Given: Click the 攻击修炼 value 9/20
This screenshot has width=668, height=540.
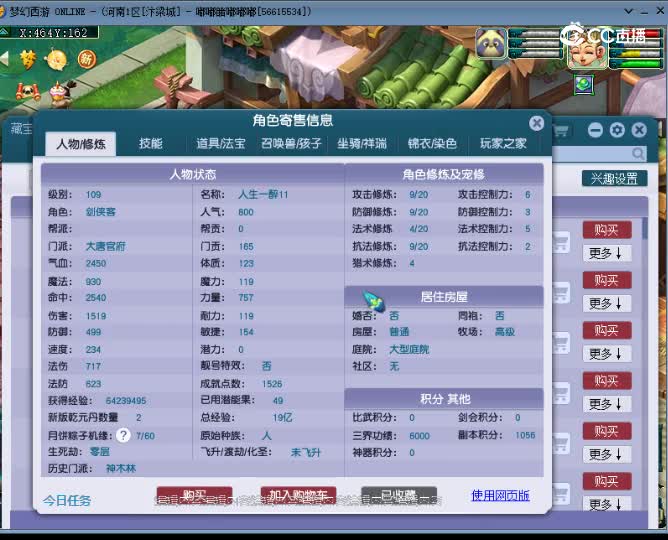Looking at the screenshot, I should coord(418,195).
